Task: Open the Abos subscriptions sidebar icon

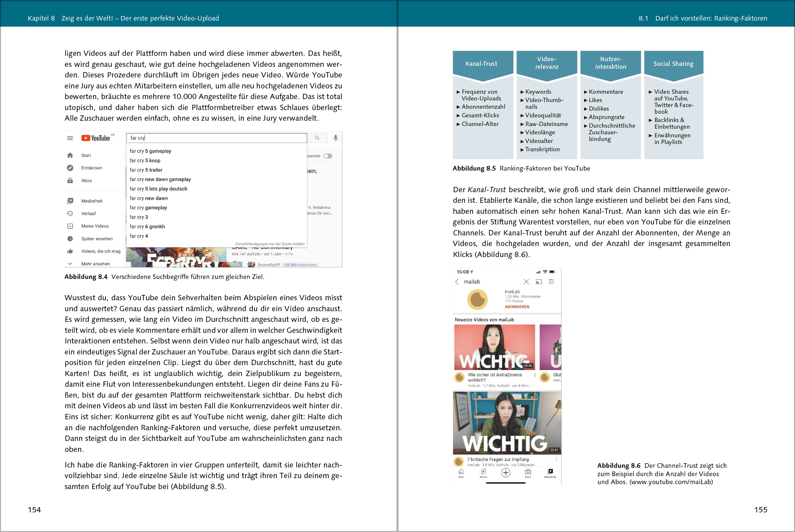Action: [70, 181]
